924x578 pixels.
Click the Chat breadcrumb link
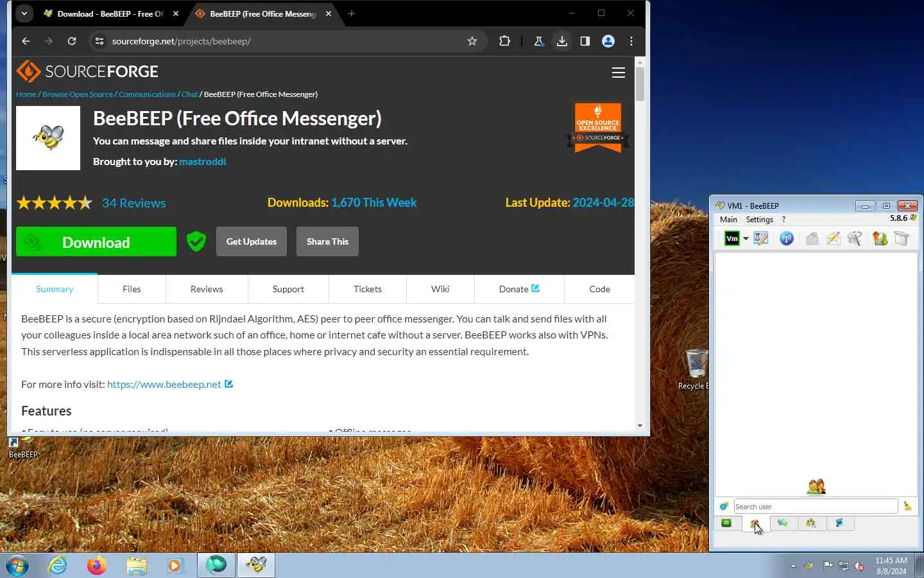point(189,94)
